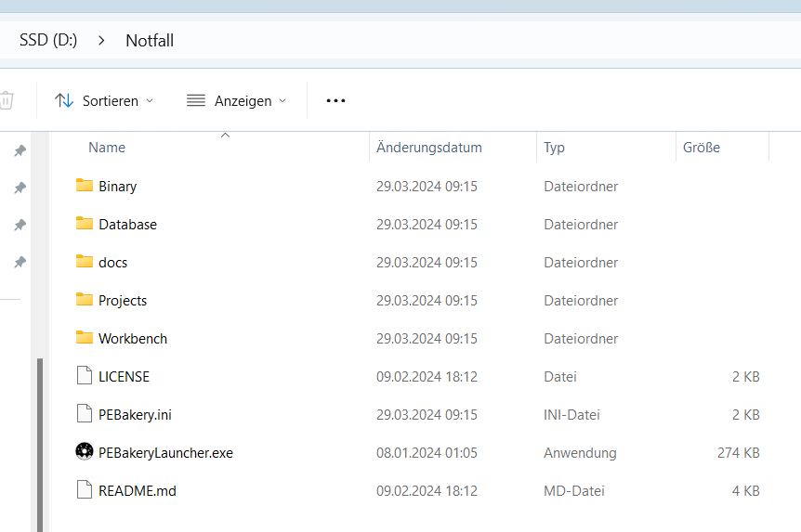Select the Projects folder icon
801x532 pixels.
(85, 299)
